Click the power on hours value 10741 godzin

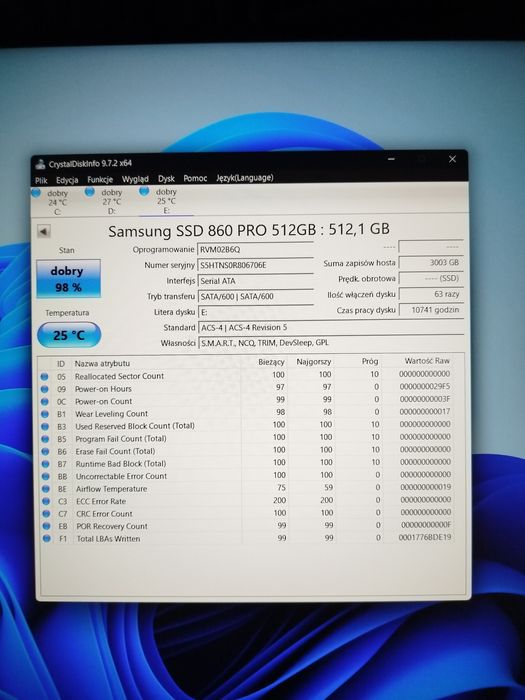430,309
